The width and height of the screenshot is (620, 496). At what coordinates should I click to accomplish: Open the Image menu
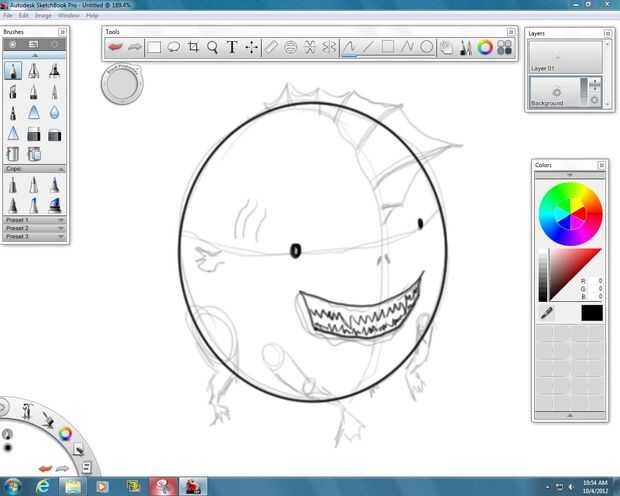pyautogui.click(x=43, y=15)
